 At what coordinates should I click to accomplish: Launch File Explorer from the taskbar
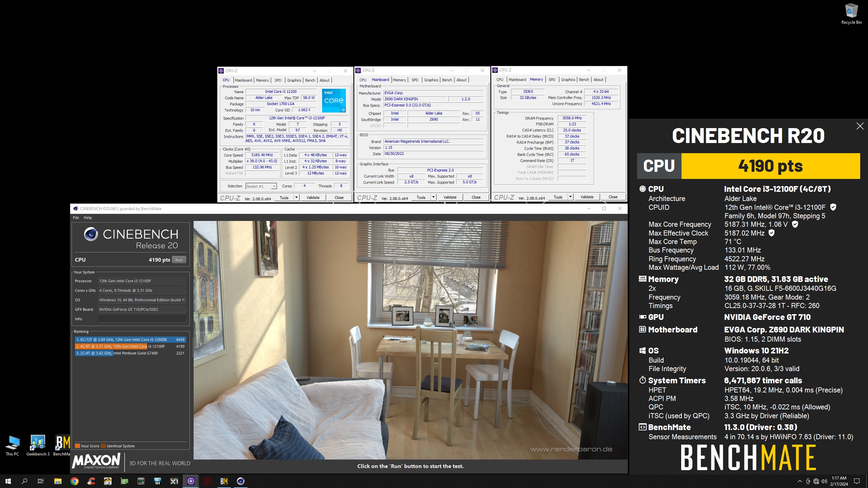coord(58,481)
